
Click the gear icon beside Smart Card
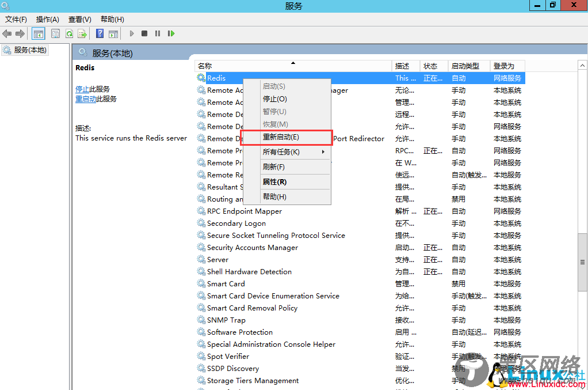pos(201,283)
